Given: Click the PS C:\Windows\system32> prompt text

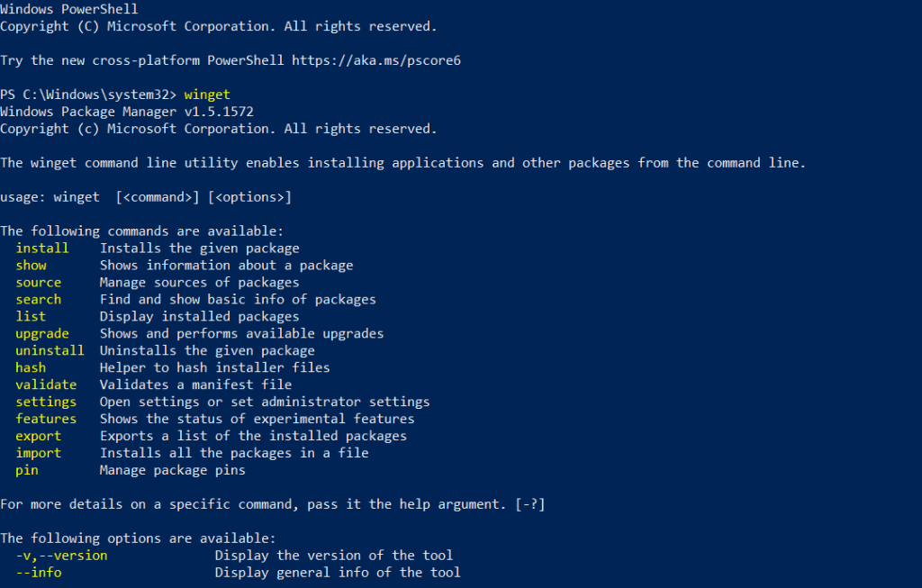Looking at the screenshot, I should 88,95.
